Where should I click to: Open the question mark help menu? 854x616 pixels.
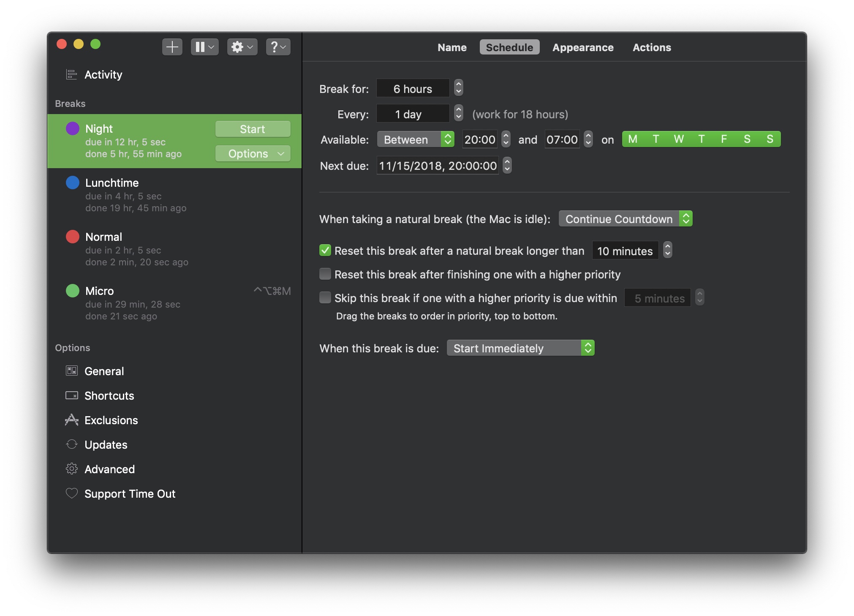[278, 47]
